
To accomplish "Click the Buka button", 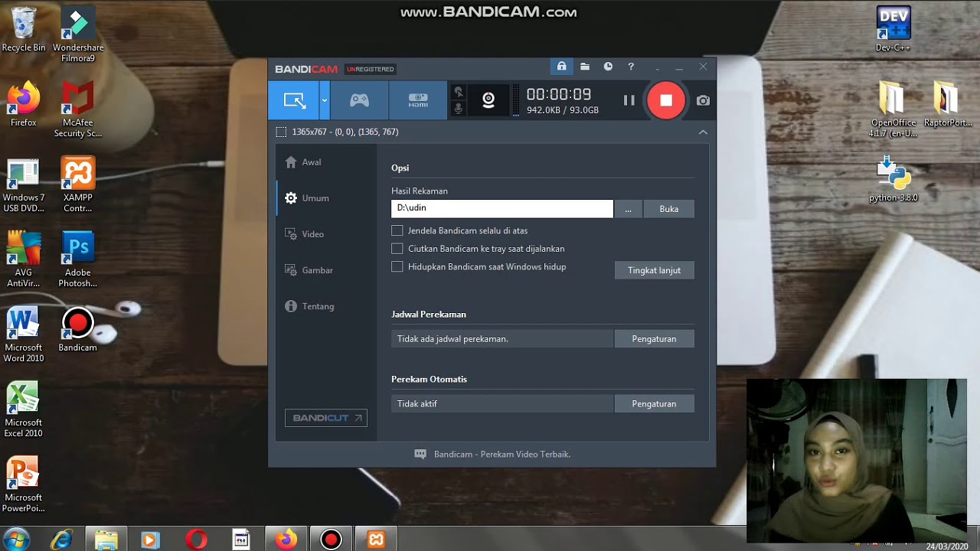I will (669, 209).
